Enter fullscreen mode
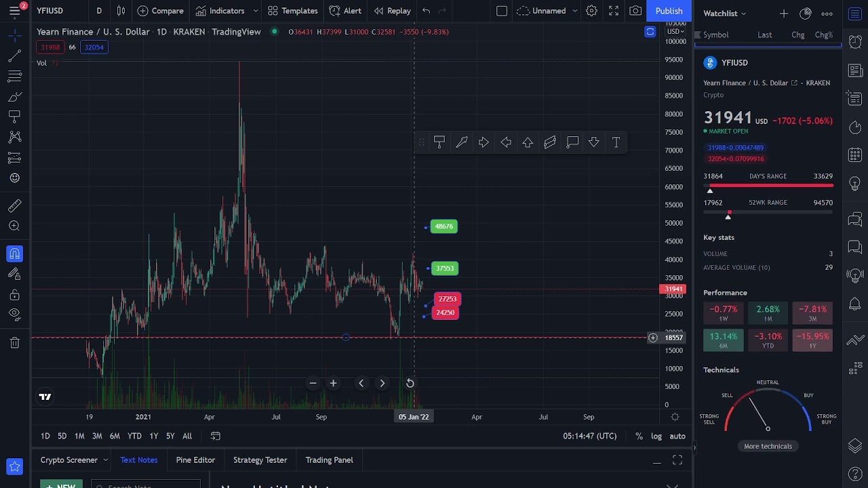The width and height of the screenshot is (868, 488). click(x=614, y=11)
